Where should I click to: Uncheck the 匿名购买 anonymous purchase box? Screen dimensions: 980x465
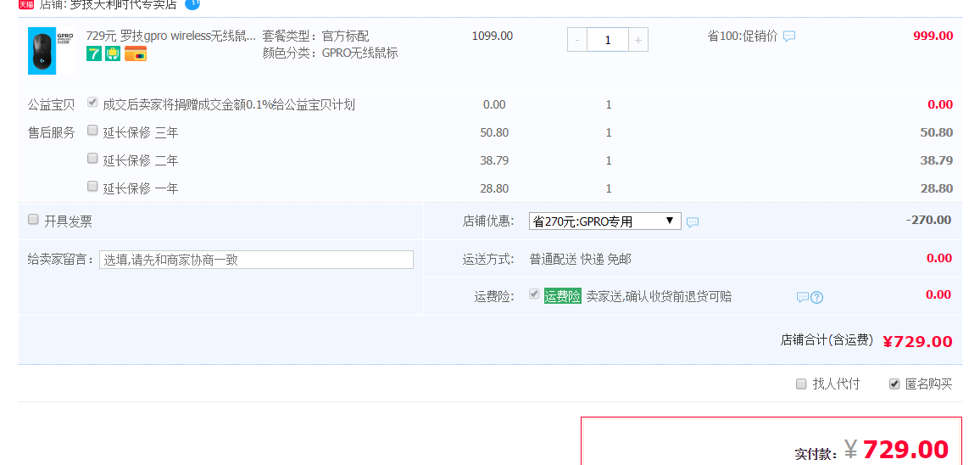click(x=894, y=384)
